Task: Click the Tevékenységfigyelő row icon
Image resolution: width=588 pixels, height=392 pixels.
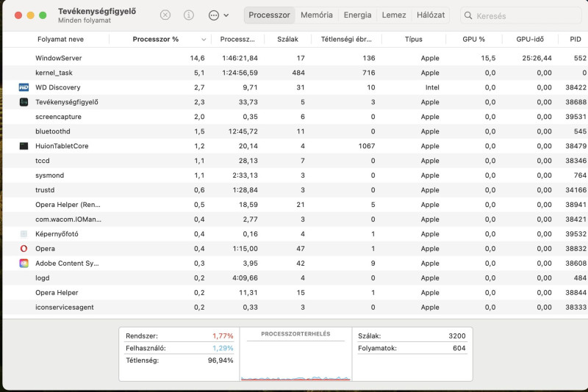Action: (24, 102)
